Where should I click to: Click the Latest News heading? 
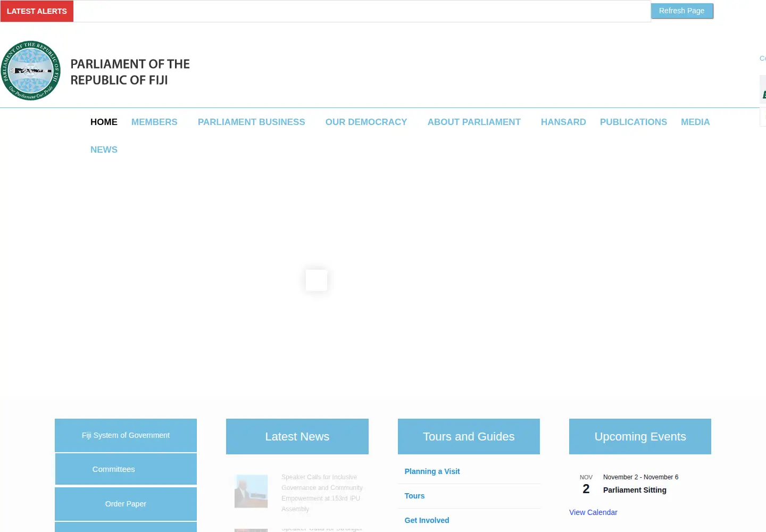pos(297,436)
